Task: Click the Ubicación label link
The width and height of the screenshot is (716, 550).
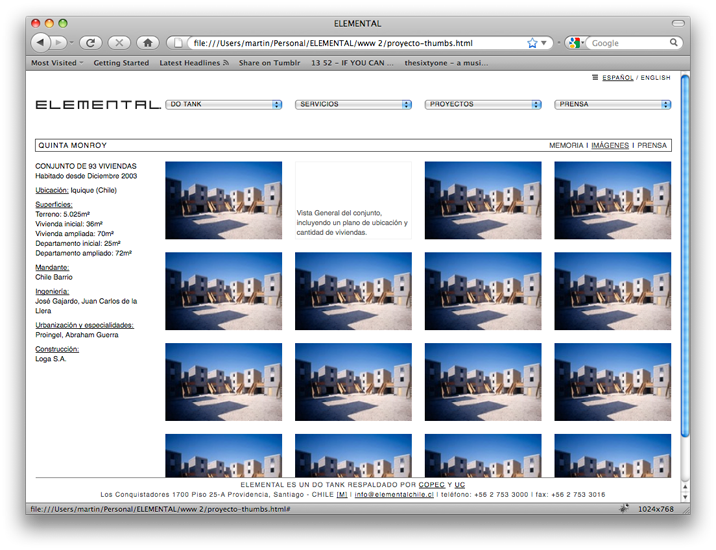Action: (x=52, y=190)
